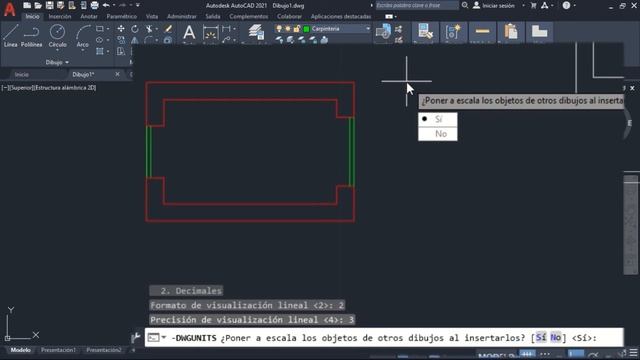The image size is (640, 360).
Task: Click the Autodesk App Store cart icon
Action: click(x=533, y=5)
